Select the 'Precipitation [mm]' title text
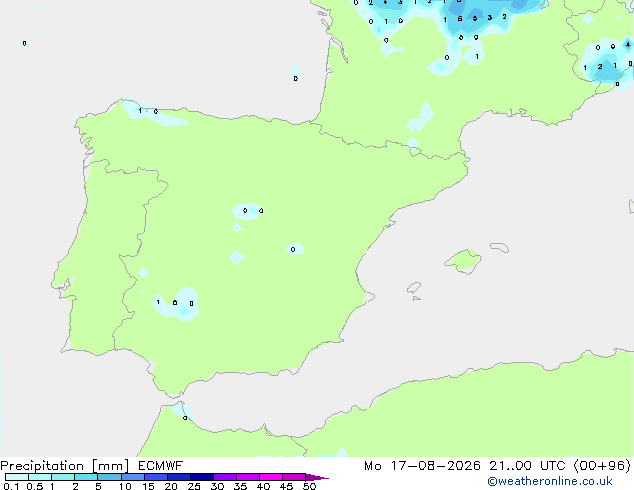The image size is (634, 490). click(x=65, y=466)
